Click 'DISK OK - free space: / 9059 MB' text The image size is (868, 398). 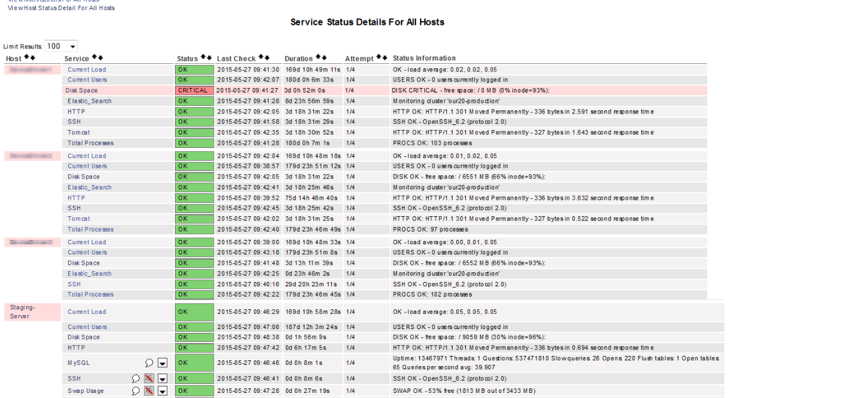[x=469, y=337]
